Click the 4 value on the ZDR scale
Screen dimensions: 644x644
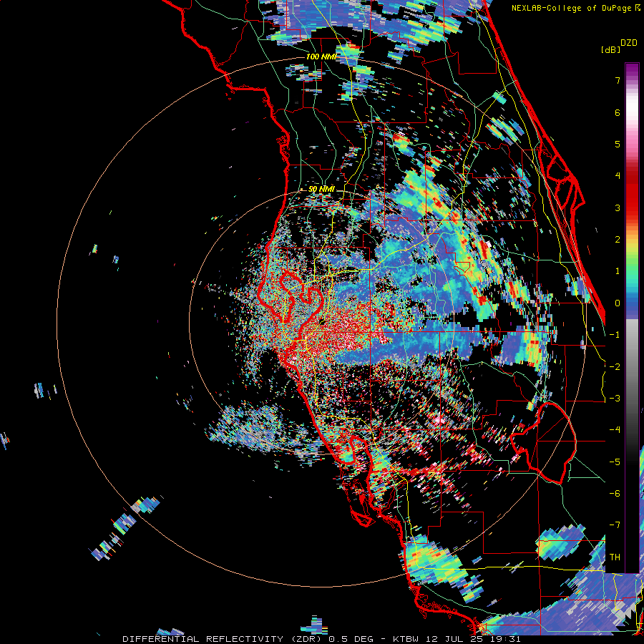[618, 176]
